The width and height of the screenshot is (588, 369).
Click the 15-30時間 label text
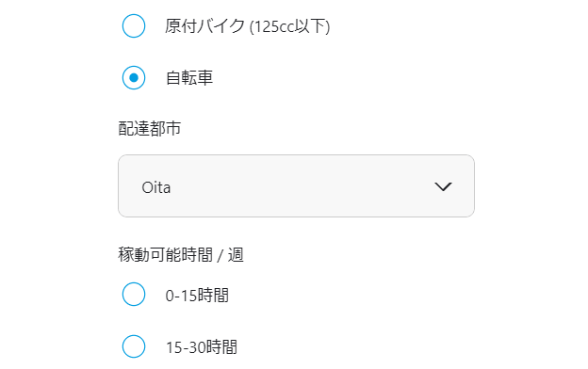(202, 347)
